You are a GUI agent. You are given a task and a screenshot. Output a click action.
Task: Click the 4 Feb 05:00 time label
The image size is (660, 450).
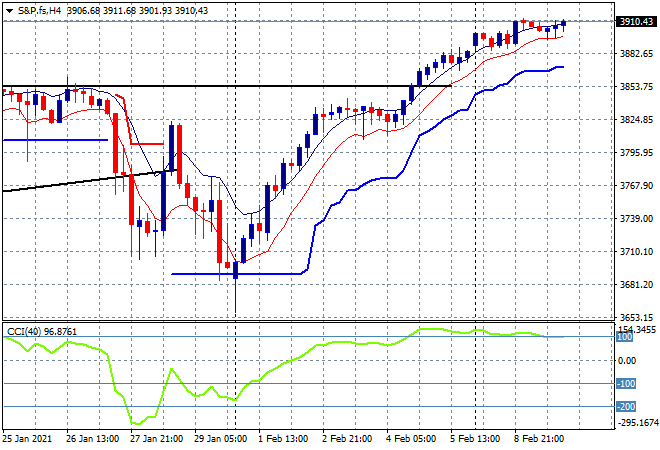411,439
